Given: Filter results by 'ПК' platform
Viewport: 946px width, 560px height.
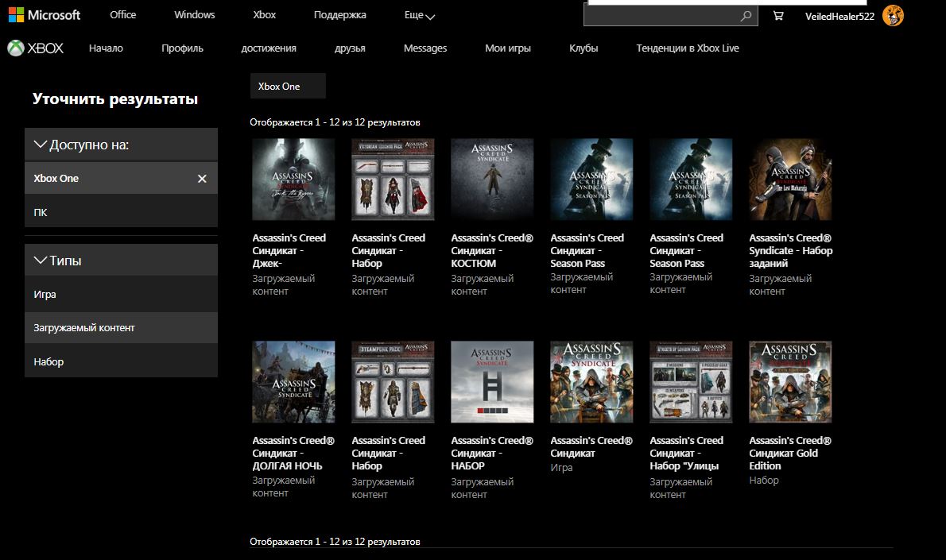Looking at the screenshot, I should coord(41,213).
